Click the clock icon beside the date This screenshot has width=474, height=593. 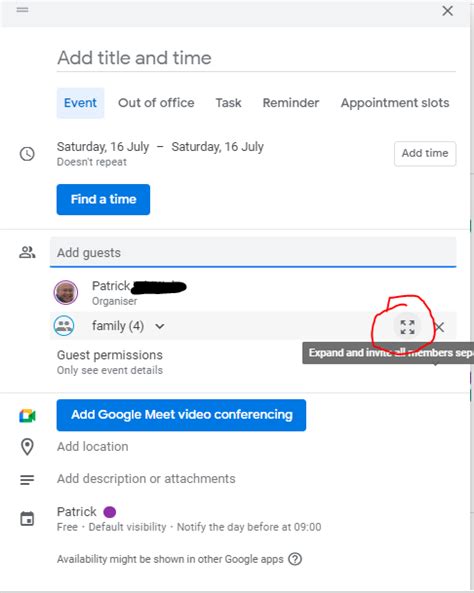[27, 154]
